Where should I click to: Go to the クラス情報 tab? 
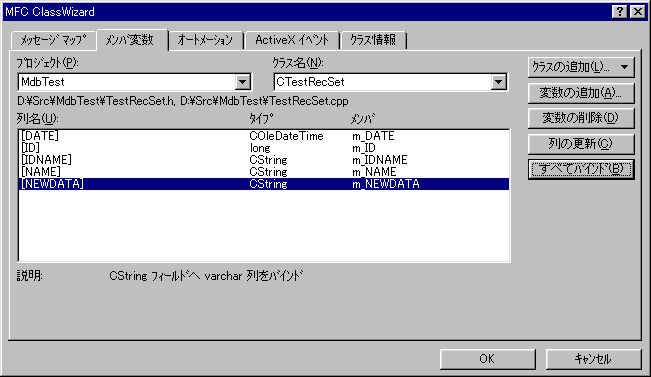tap(373, 40)
